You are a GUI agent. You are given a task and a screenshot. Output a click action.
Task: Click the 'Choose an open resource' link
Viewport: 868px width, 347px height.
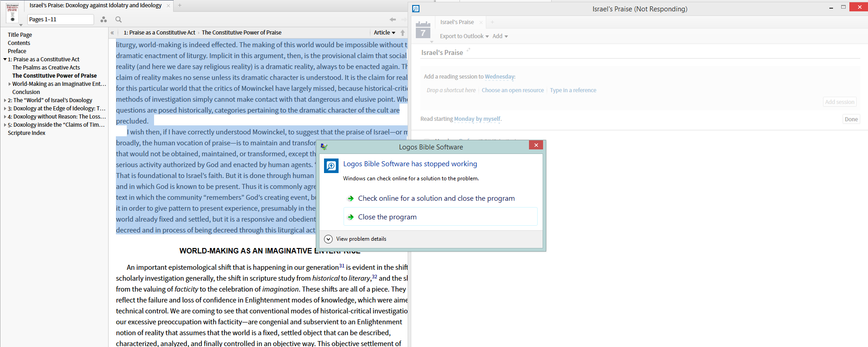coord(513,90)
